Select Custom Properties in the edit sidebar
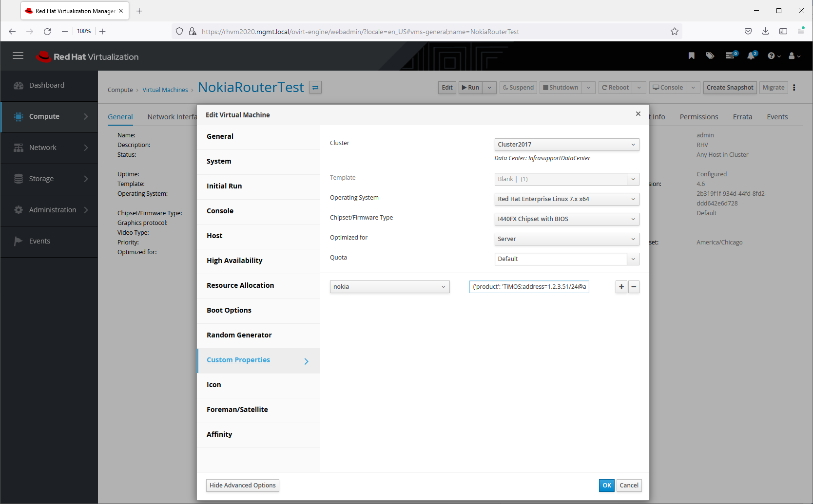This screenshot has width=813, height=504. pos(238,359)
